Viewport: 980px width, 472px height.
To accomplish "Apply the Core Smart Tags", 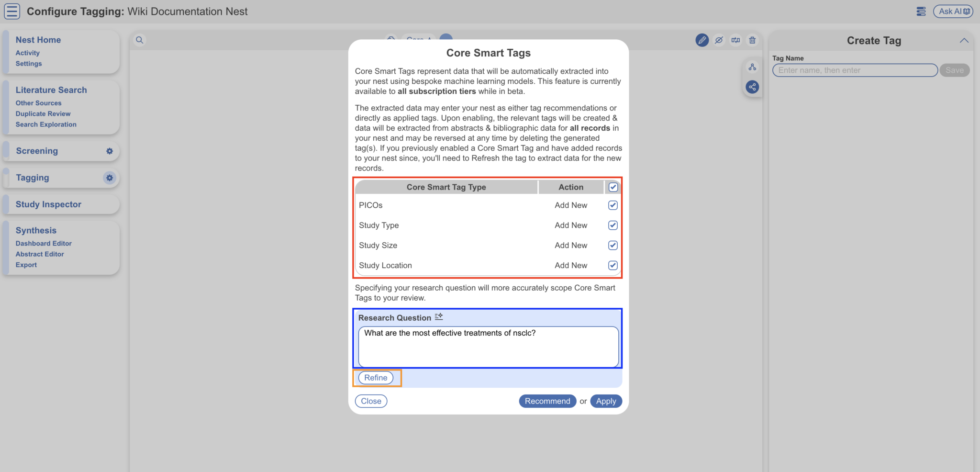I will point(606,401).
